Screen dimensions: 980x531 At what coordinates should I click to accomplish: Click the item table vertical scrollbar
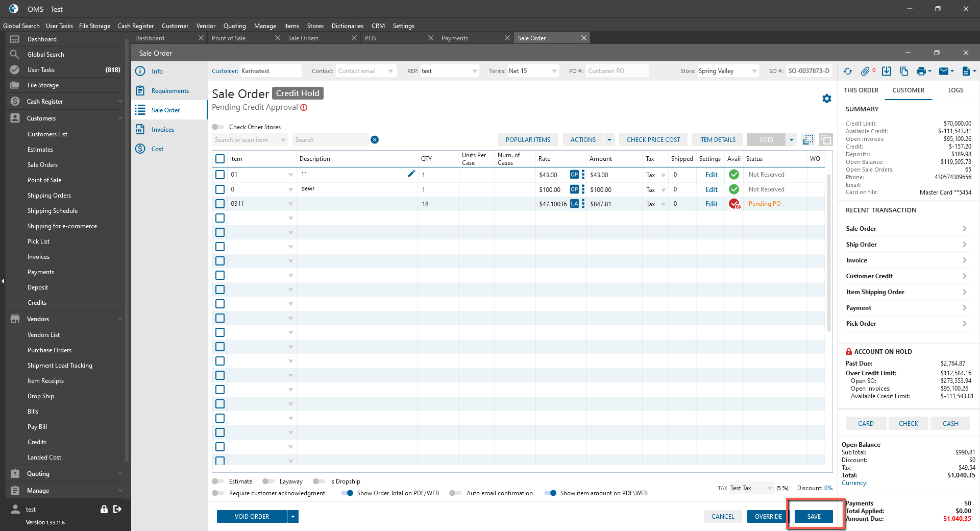click(x=828, y=255)
